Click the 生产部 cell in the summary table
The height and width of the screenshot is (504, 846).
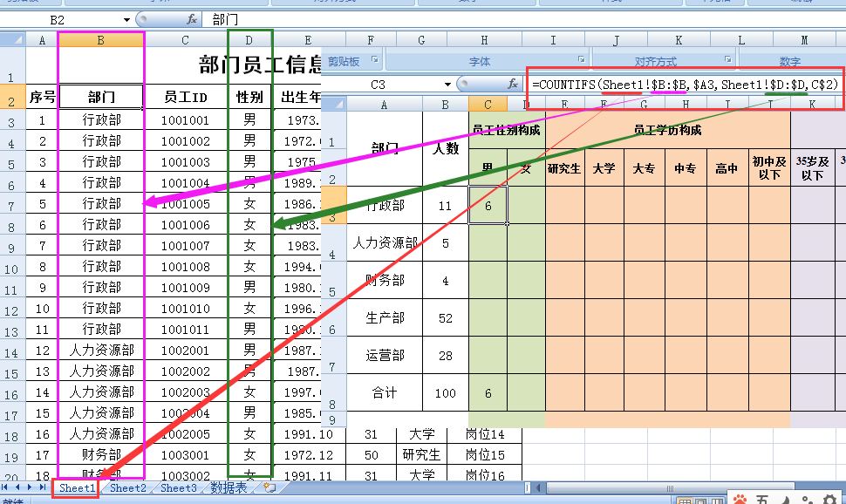tap(385, 317)
